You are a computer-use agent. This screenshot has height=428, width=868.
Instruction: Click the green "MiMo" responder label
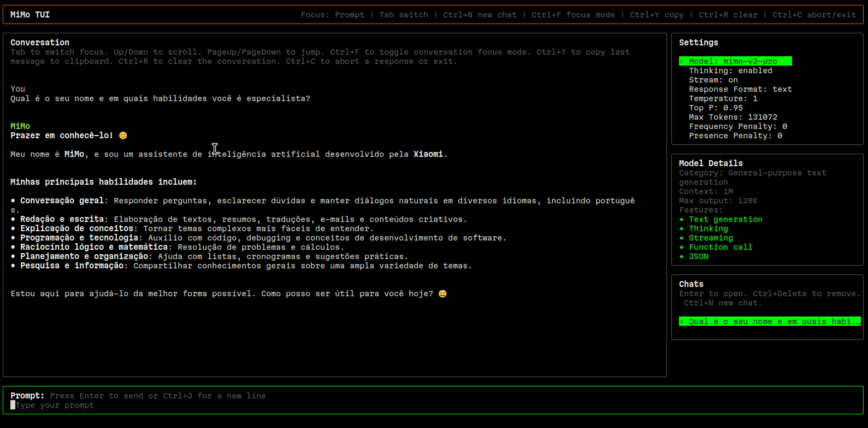click(20, 126)
